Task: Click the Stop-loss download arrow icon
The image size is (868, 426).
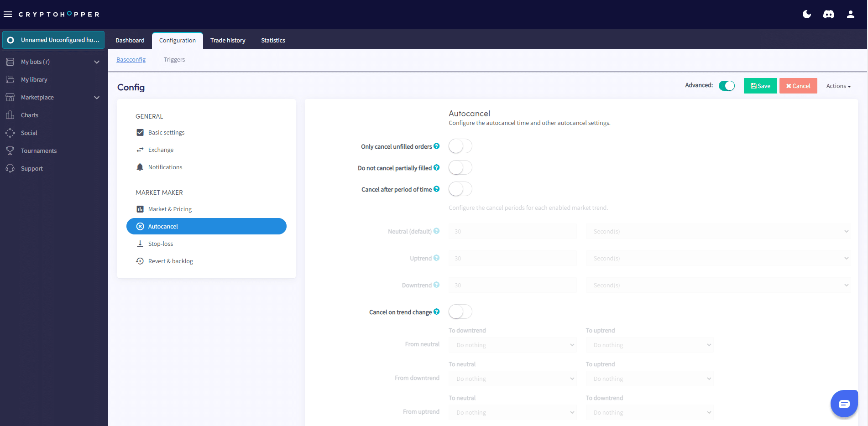Action: 140,244
